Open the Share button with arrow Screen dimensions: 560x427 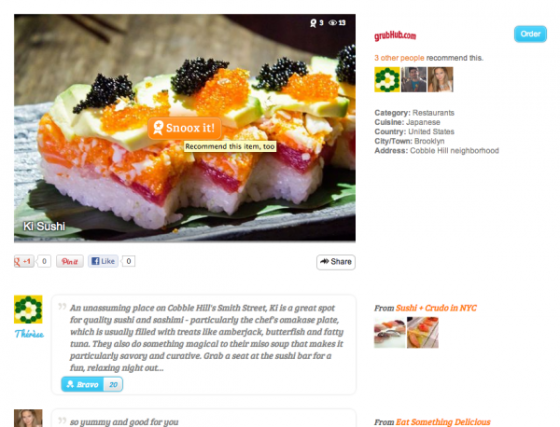336,262
